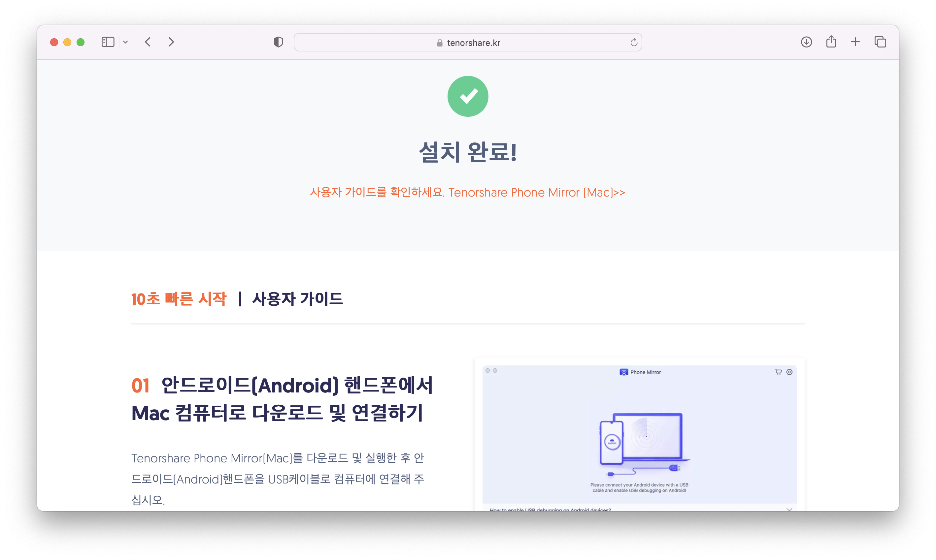Click the cart icon in Phone Mirror preview
Image resolution: width=936 pixels, height=560 pixels.
click(x=778, y=372)
